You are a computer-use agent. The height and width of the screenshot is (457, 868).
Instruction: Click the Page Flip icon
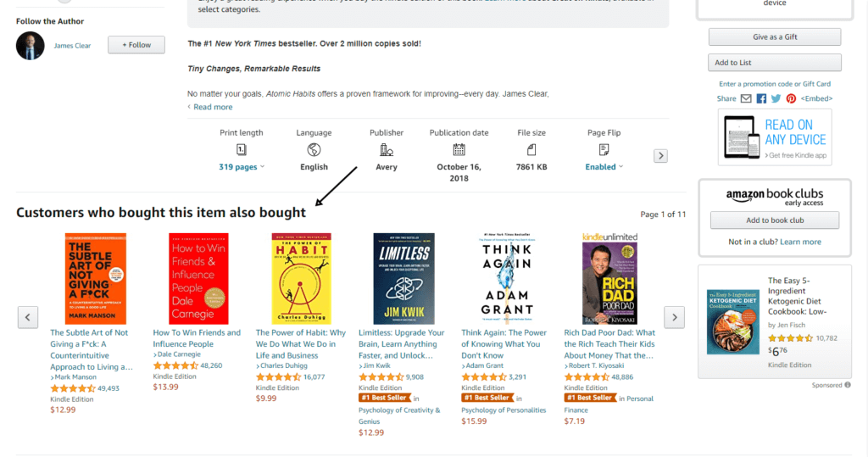tap(604, 150)
